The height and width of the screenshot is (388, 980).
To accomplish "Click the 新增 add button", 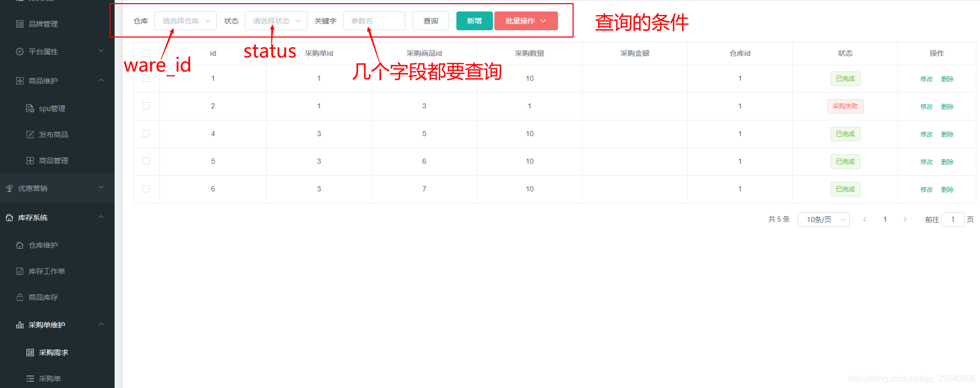I will click(474, 21).
